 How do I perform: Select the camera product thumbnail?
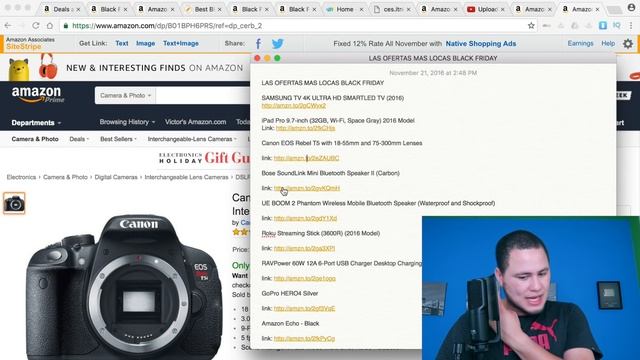(14, 203)
